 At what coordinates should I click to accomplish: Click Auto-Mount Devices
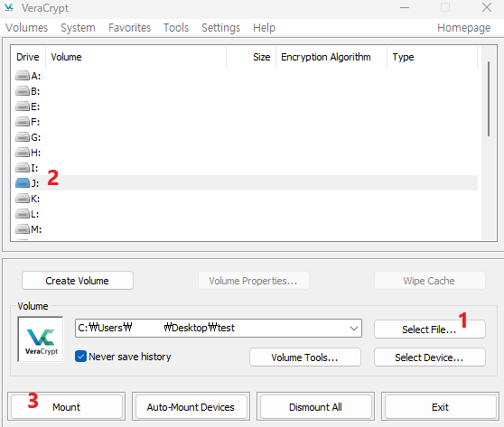click(x=191, y=406)
